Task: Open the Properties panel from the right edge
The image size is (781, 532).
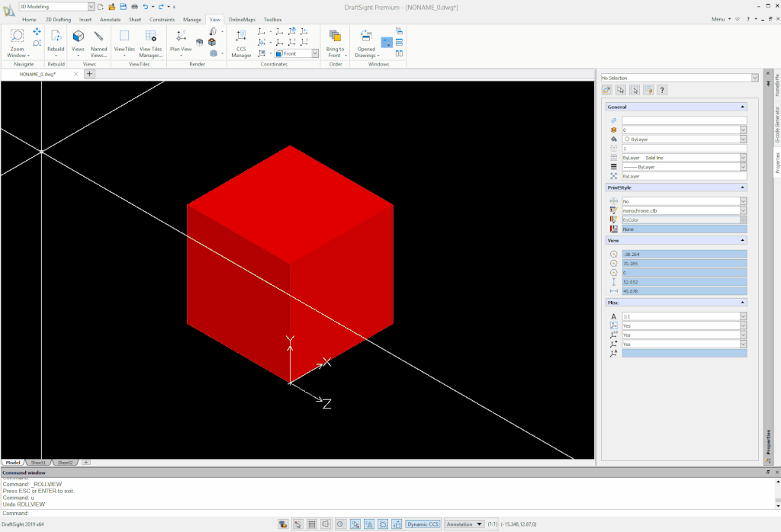Action: pos(776,163)
